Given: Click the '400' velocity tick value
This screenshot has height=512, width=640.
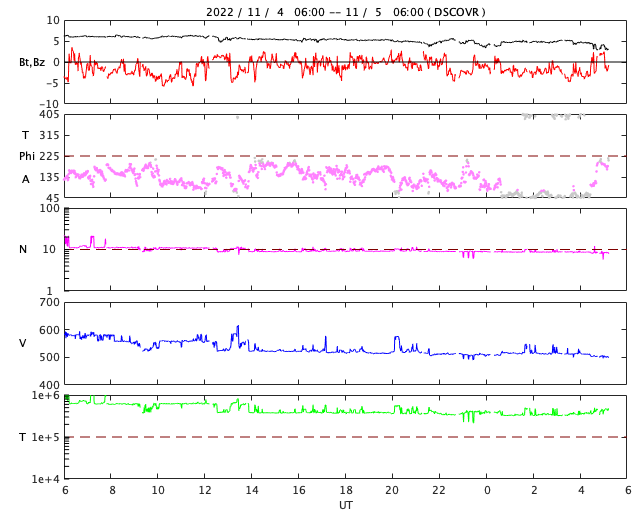Looking at the screenshot, I should pos(49,385).
